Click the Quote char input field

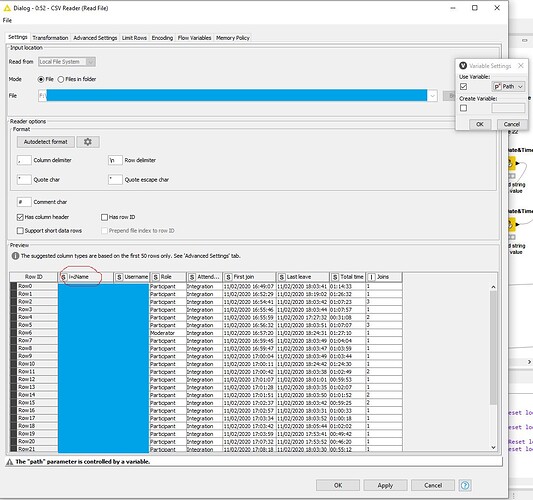(24, 179)
